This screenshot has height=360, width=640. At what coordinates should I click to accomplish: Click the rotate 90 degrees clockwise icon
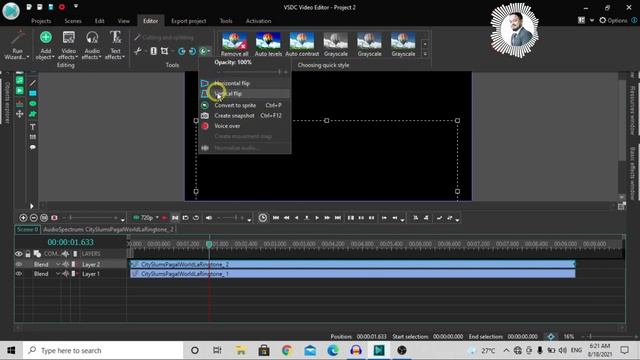pos(182,51)
